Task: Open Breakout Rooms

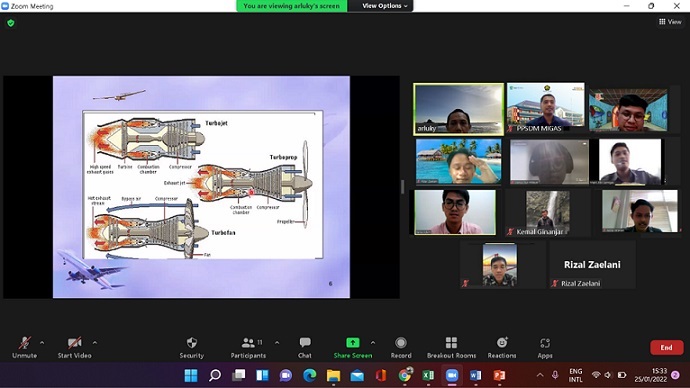Action: click(451, 348)
